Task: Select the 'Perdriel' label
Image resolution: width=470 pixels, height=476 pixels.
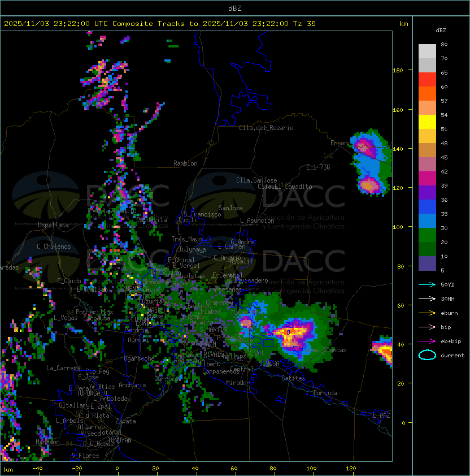Action: (x=138, y=330)
